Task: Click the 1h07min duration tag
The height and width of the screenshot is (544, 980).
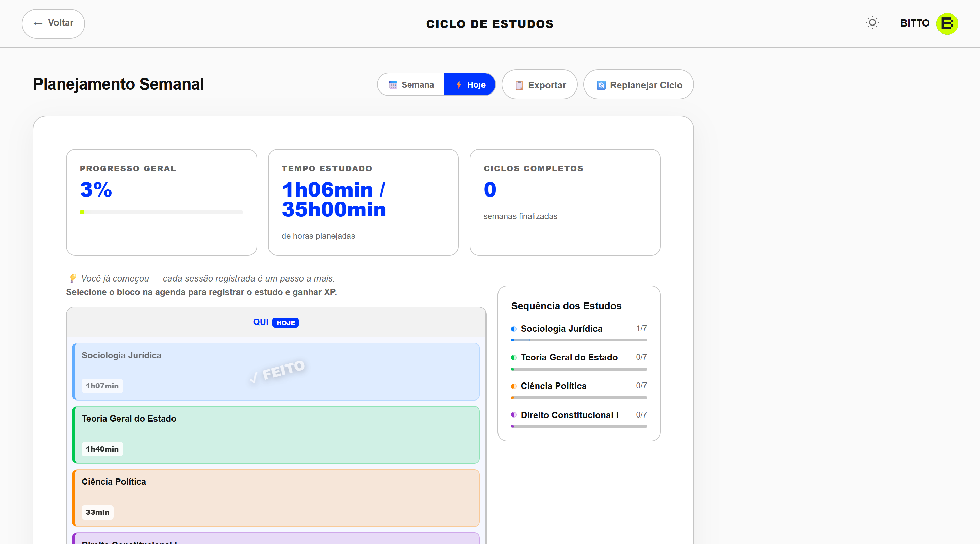Action: 102,386
